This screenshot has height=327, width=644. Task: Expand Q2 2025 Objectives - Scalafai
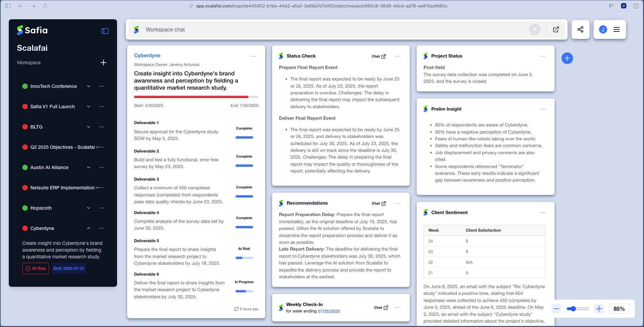click(x=97, y=147)
